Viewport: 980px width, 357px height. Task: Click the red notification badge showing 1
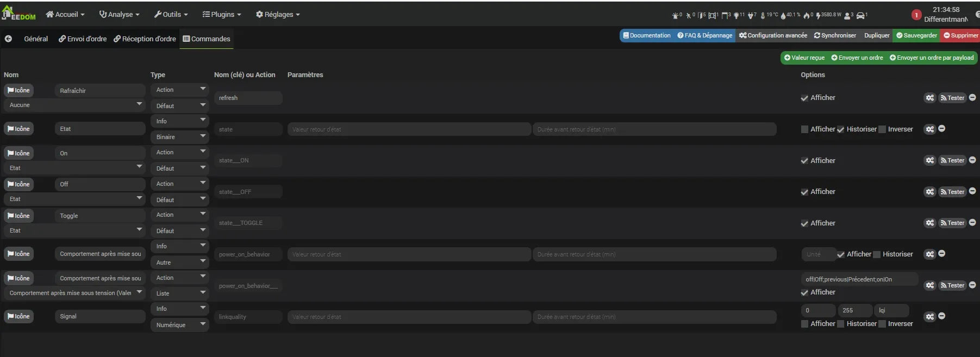click(916, 15)
